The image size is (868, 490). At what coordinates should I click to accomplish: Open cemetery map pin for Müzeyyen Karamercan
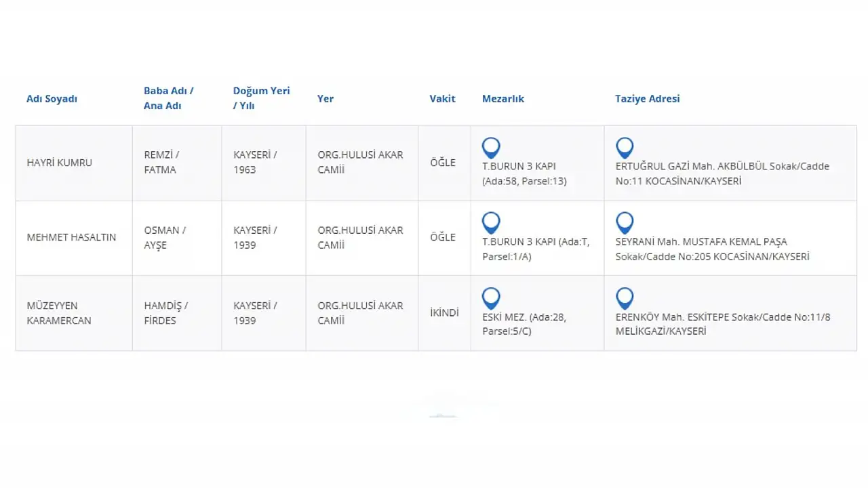(x=491, y=298)
